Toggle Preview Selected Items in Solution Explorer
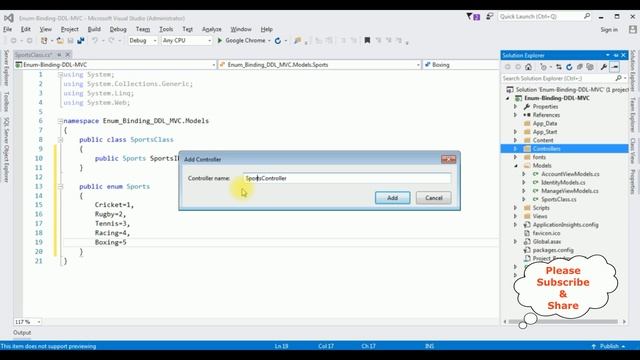Viewport: 640px width, 360px height. [615, 67]
